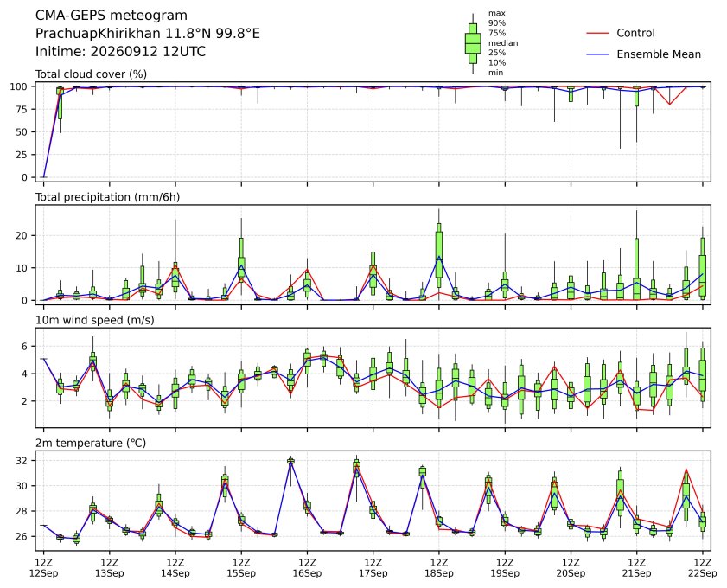Click the 32 tick on temperature axis

coord(22,461)
